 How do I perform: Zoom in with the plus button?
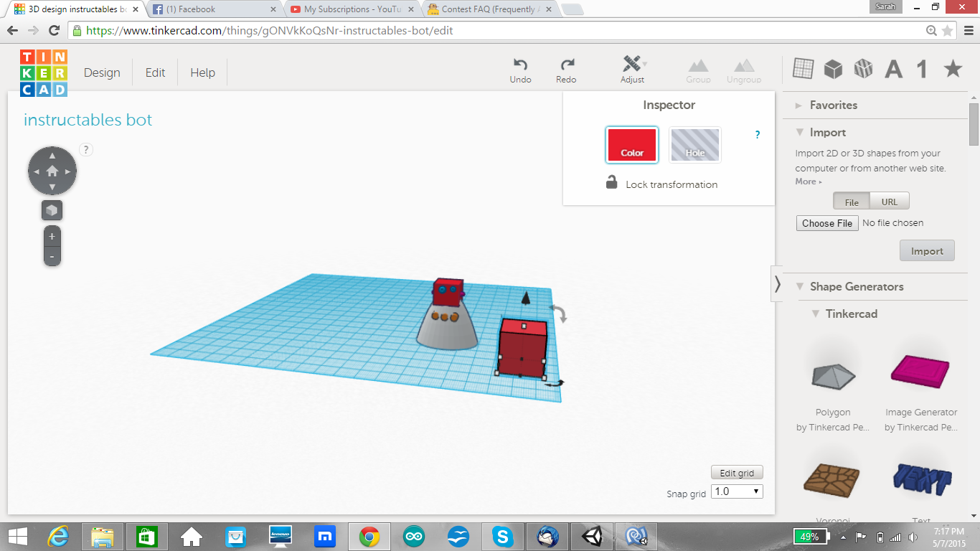pos(52,236)
